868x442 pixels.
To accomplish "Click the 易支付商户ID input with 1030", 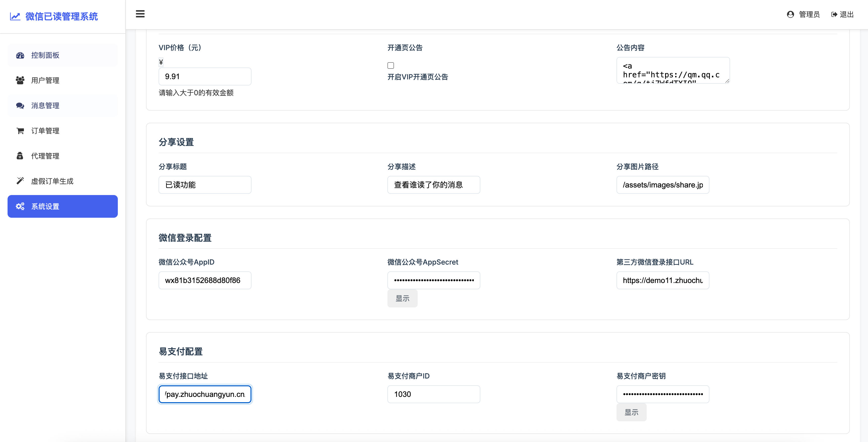I will pos(434,394).
